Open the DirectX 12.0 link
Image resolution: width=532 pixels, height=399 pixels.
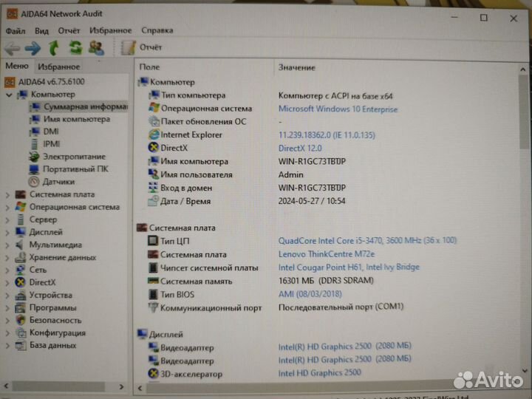[300, 149]
